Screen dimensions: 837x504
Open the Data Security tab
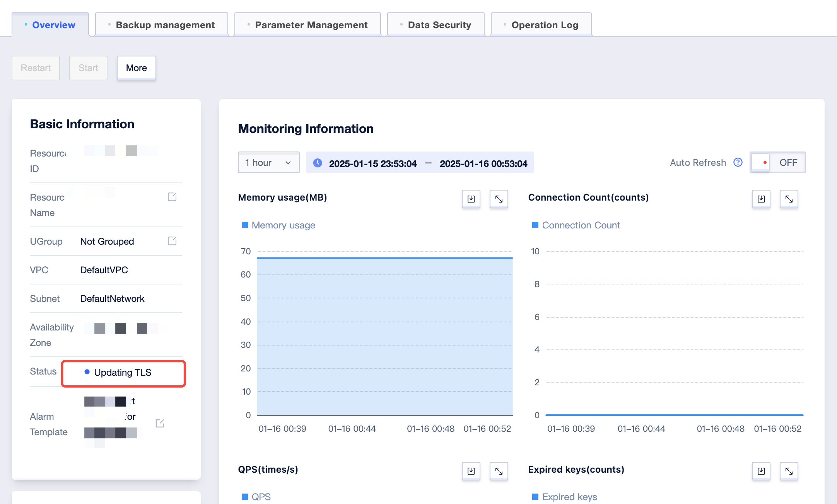[x=436, y=25]
